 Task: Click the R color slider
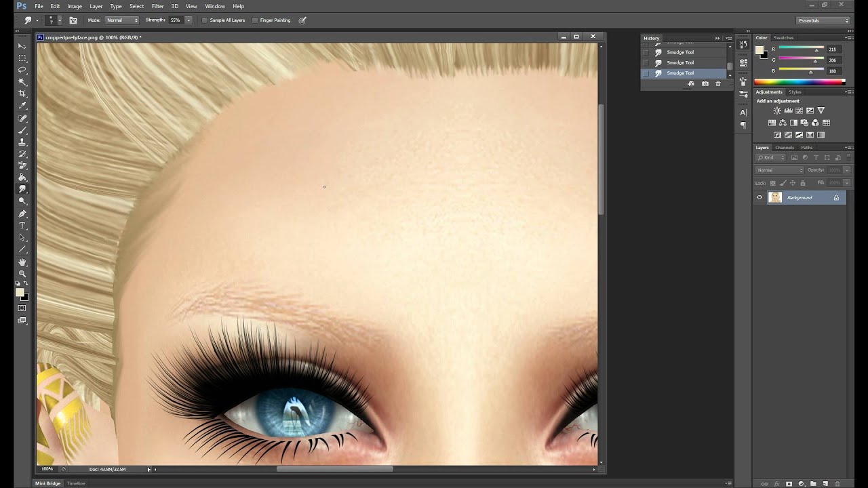(801, 49)
